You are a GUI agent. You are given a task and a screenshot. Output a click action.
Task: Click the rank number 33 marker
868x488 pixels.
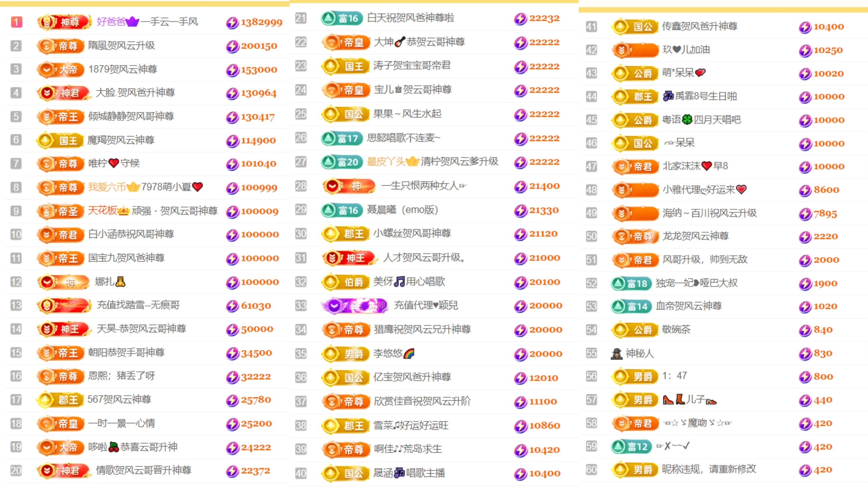click(301, 306)
